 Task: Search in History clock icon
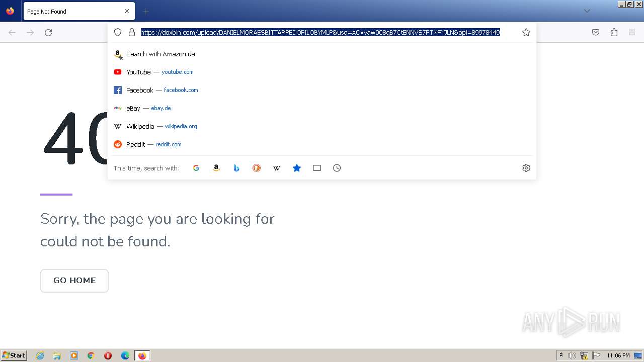pos(337,168)
